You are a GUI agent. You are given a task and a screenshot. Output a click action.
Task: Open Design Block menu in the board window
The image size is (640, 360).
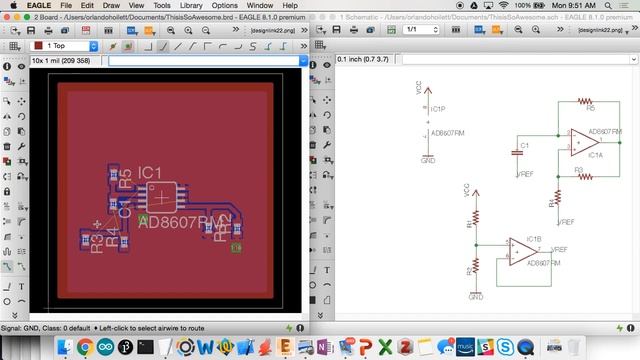click(x=108, y=30)
